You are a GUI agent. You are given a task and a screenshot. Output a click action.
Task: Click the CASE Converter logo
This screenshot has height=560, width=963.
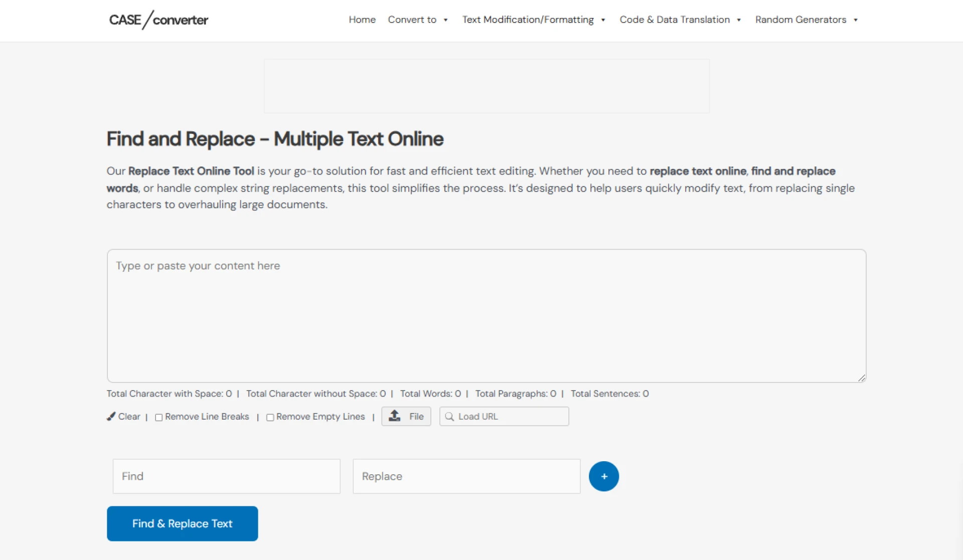pyautogui.click(x=158, y=20)
